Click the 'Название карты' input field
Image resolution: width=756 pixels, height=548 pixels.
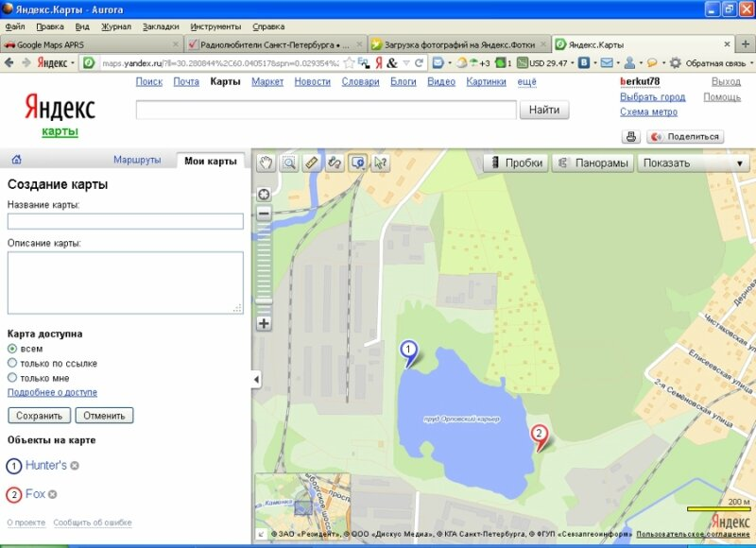(x=126, y=221)
